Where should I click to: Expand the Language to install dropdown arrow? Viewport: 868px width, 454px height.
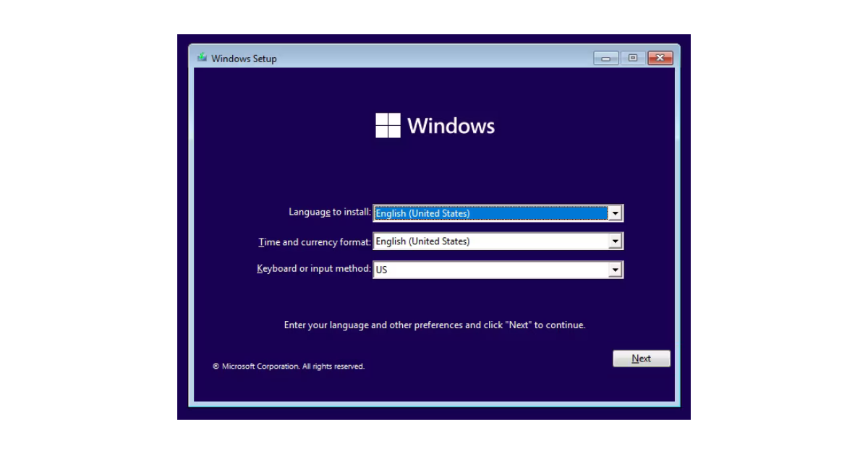click(615, 213)
